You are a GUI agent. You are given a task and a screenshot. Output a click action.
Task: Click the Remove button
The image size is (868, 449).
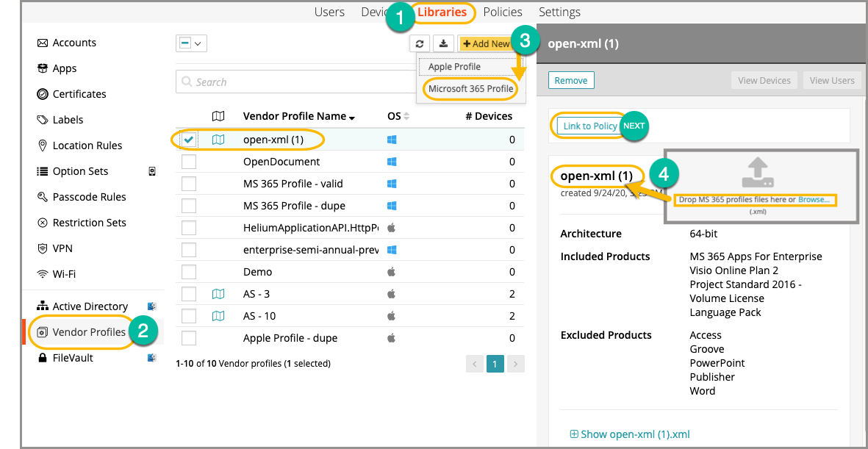coord(571,81)
